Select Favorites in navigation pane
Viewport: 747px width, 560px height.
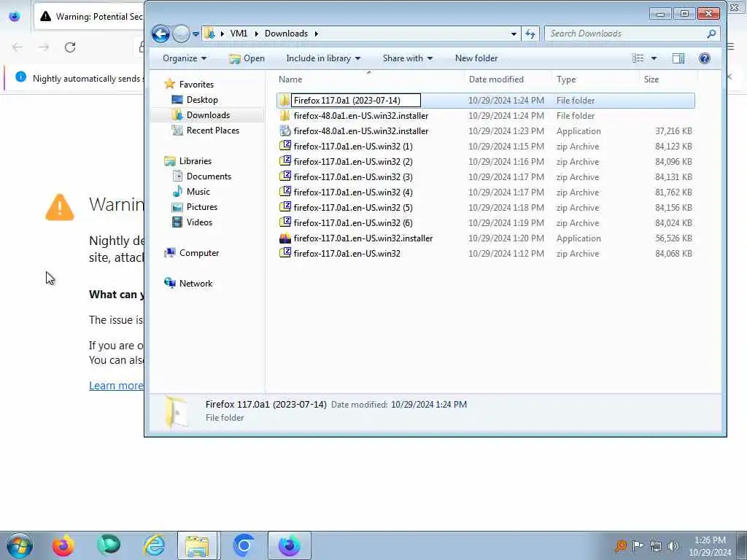(x=189, y=85)
